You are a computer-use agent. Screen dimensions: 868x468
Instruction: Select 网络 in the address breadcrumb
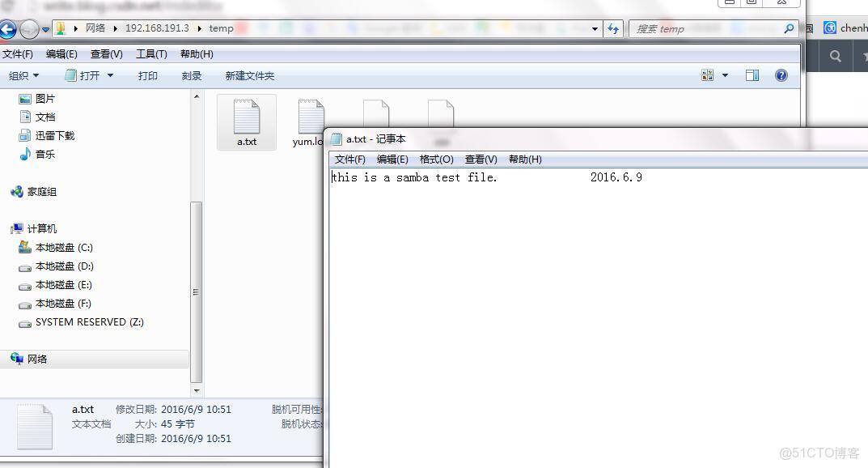(x=95, y=28)
